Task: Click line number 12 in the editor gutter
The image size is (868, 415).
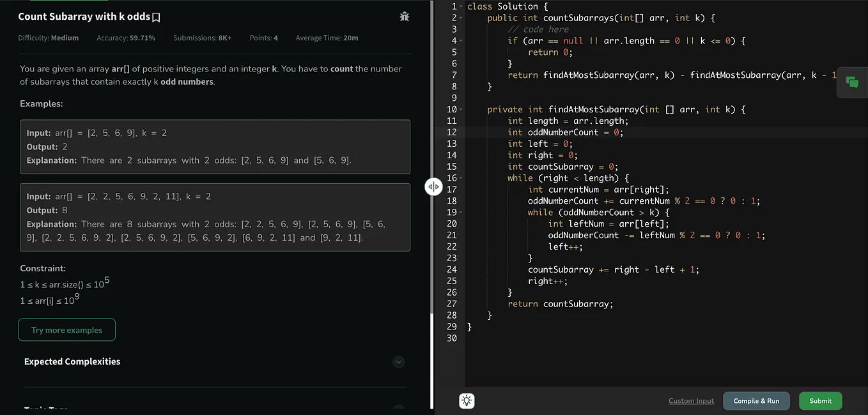Action: [452, 132]
